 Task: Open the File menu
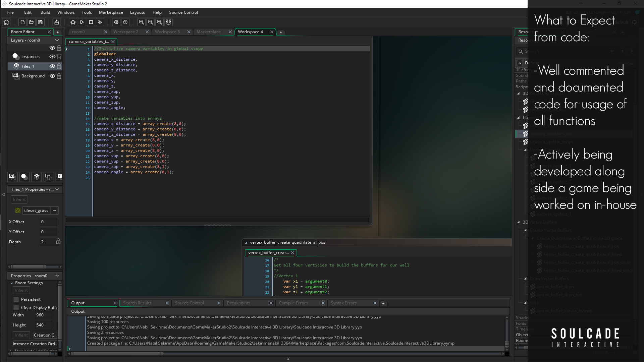click(10, 12)
